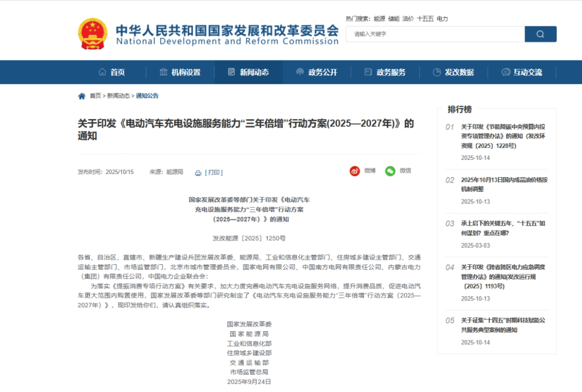Share the article via the WeChat icon
This screenshot has height=392, width=582.
(389, 171)
